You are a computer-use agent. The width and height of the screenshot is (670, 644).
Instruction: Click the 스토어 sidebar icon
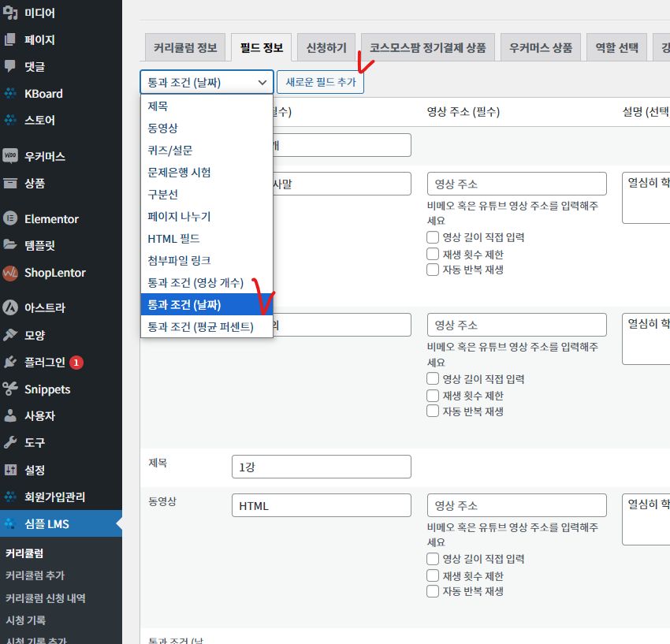click(10, 120)
